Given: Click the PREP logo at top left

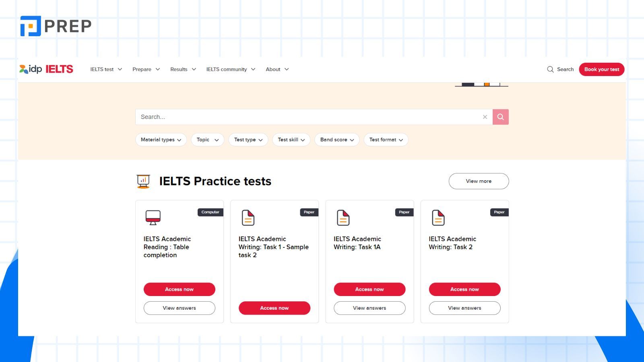Looking at the screenshot, I should 56,26.
